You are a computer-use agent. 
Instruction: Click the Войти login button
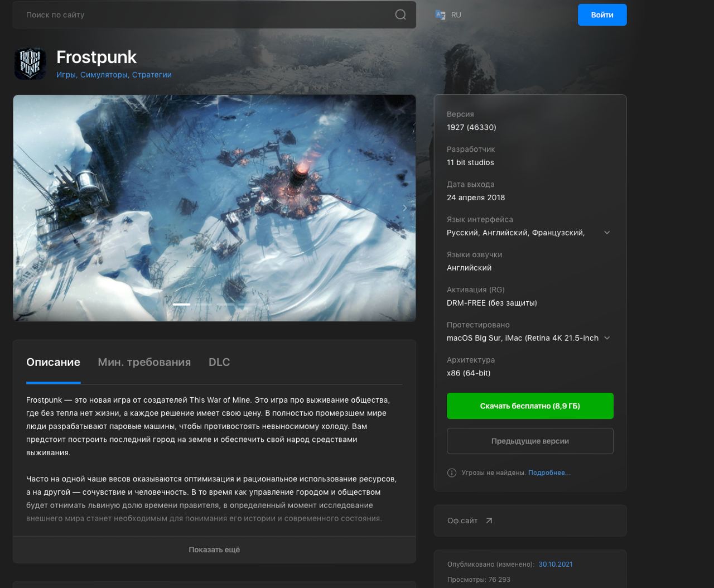[x=602, y=15]
